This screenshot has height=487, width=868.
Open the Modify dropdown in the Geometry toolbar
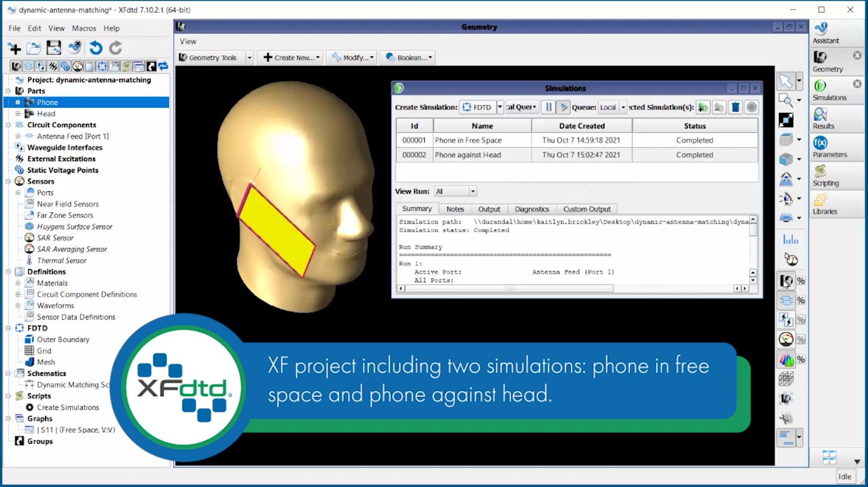351,57
